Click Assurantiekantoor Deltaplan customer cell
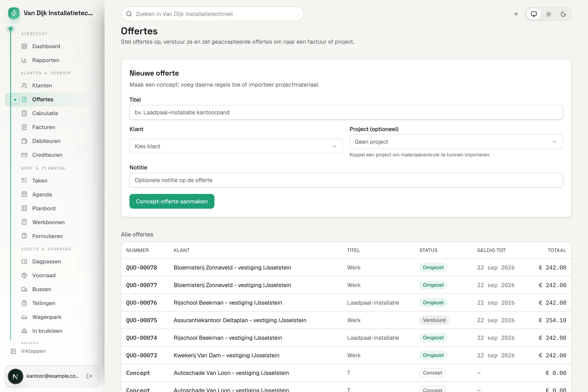This screenshot has width=588, height=392. (240, 320)
